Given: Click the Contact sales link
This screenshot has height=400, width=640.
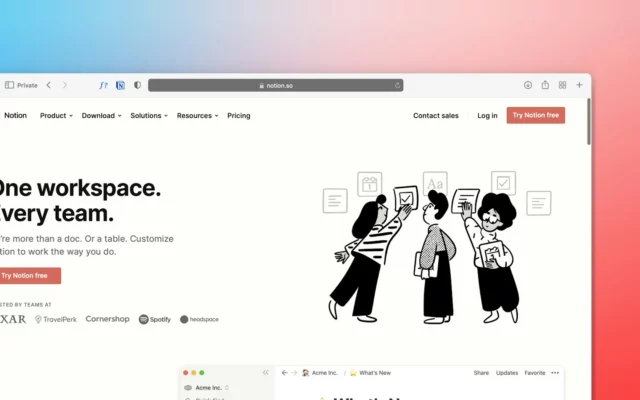Looking at the screenshot, I should tap(436, 116).
